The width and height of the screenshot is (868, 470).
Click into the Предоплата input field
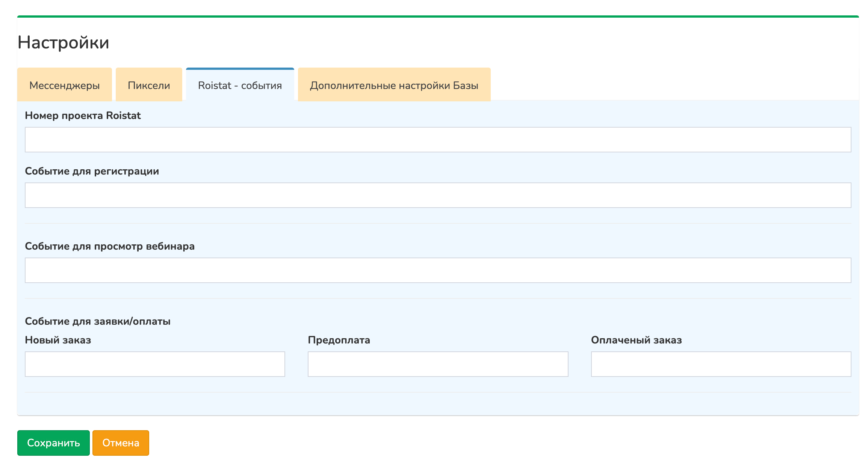pos(438,364)
